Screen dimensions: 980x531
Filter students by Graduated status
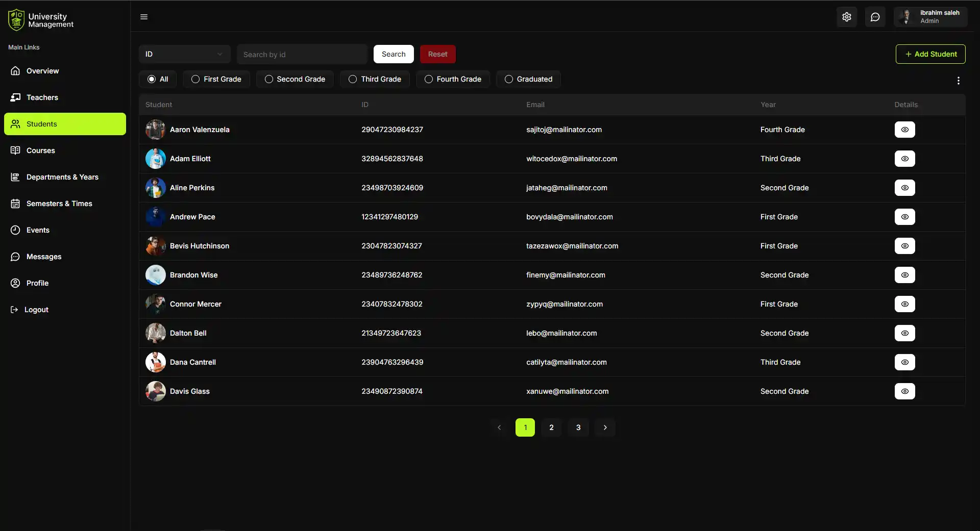528,79
